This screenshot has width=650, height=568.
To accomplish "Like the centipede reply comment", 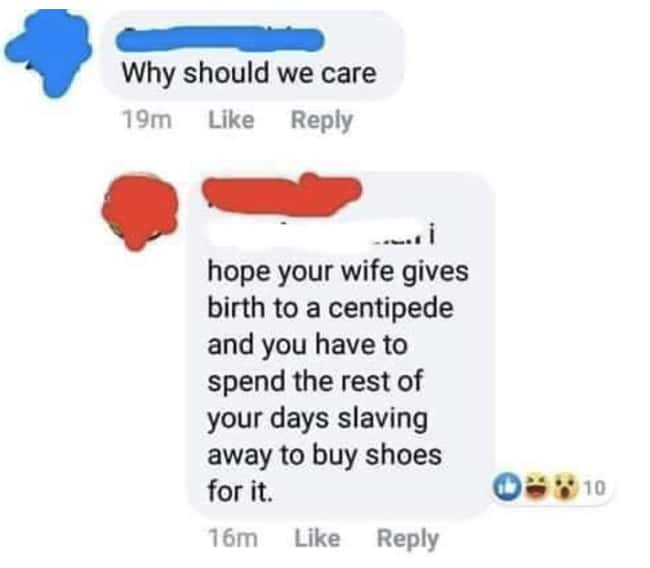I will [x=317, y=538].
